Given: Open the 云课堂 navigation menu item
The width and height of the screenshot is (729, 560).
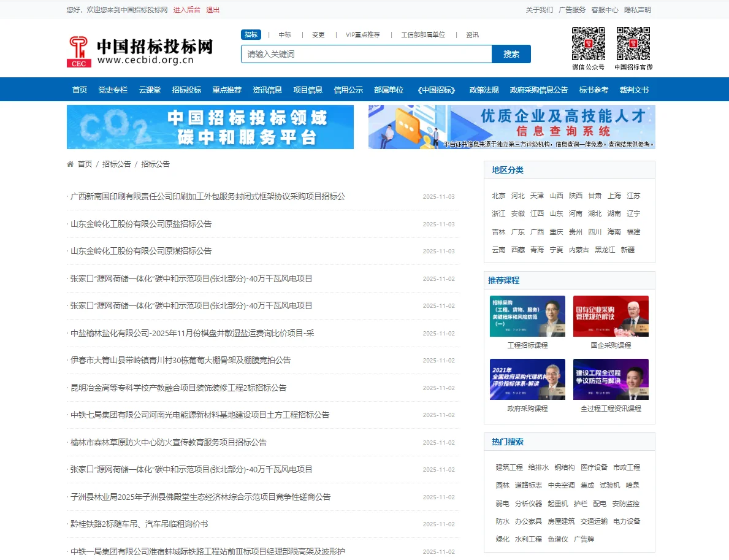Looking at the screenshot, I should point(149,90).
